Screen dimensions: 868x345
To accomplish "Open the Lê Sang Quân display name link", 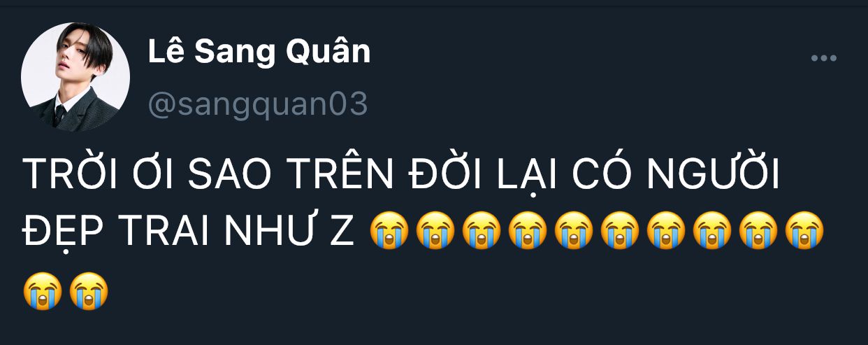I will click(259, 53).
